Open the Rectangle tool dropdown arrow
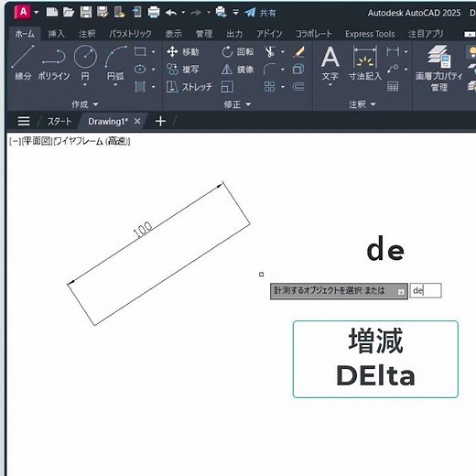This screenshot has height=476, width=476. click(154, 51)
